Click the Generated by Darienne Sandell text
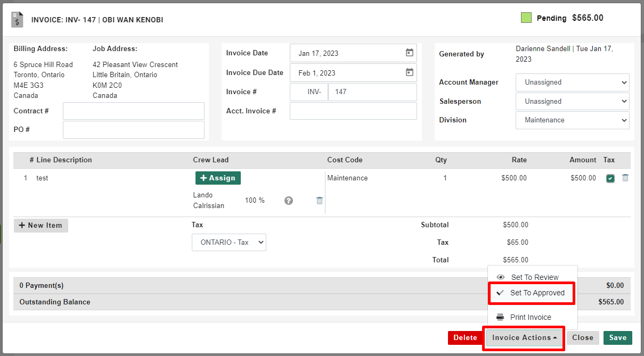The width and height of the screenshot is (644, 356). (565, 54)
